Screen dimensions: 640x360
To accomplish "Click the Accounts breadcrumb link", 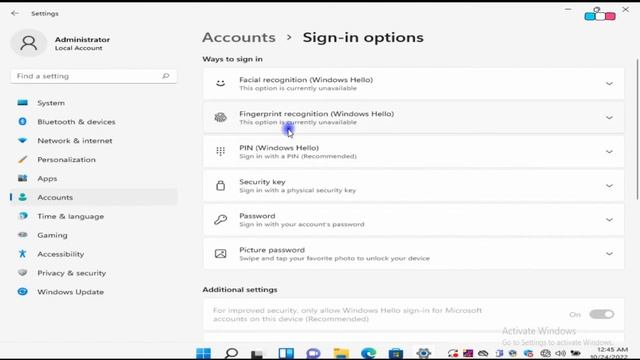I will click(x=239, y=38).
